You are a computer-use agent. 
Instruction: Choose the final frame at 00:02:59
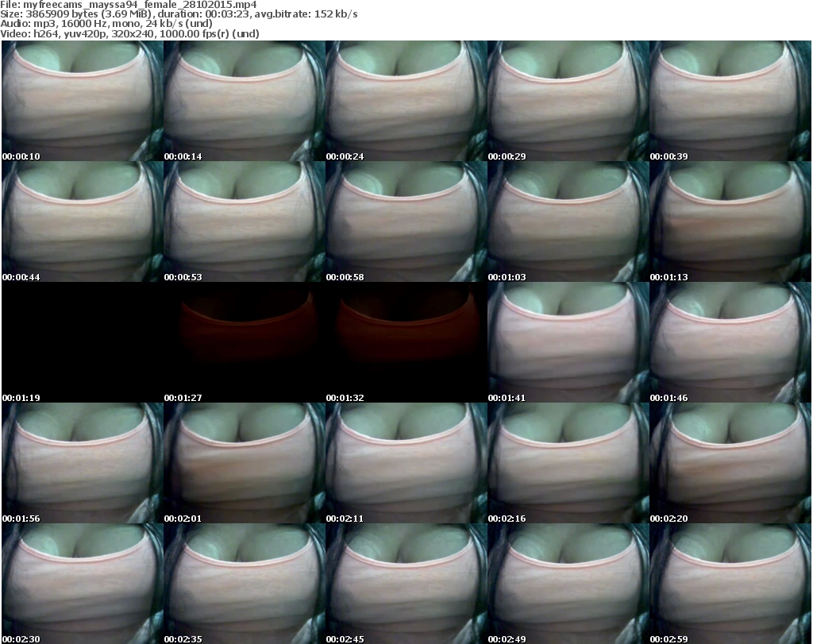coord(730,584)
